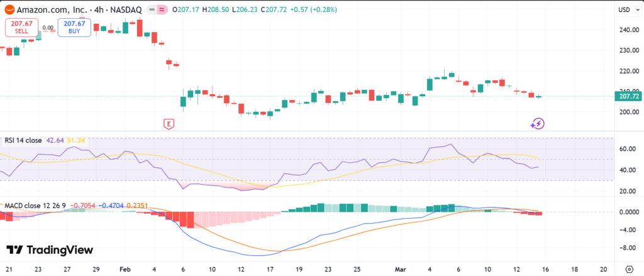The width and height of the screenshot is (644, 276).
Task: Click the pink wavy-line status pill icon
Action: (x=161, y=10)
